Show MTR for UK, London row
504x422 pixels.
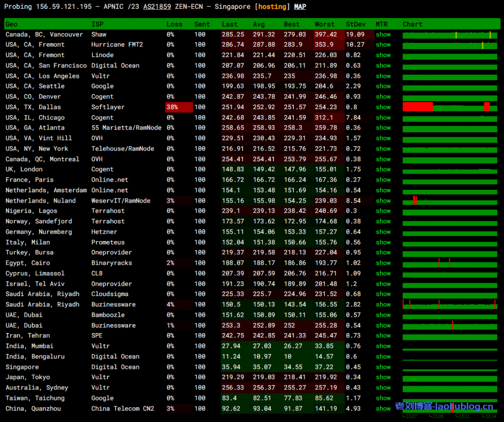383,169
